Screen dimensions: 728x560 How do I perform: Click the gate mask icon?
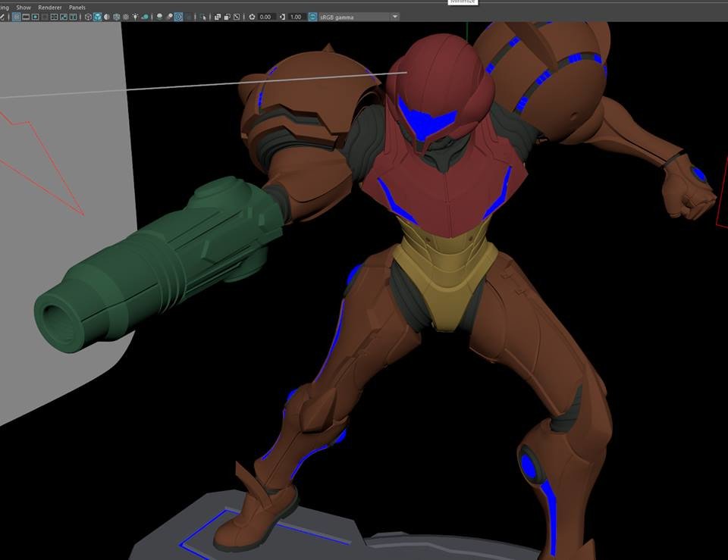click(x=45, y=17)
